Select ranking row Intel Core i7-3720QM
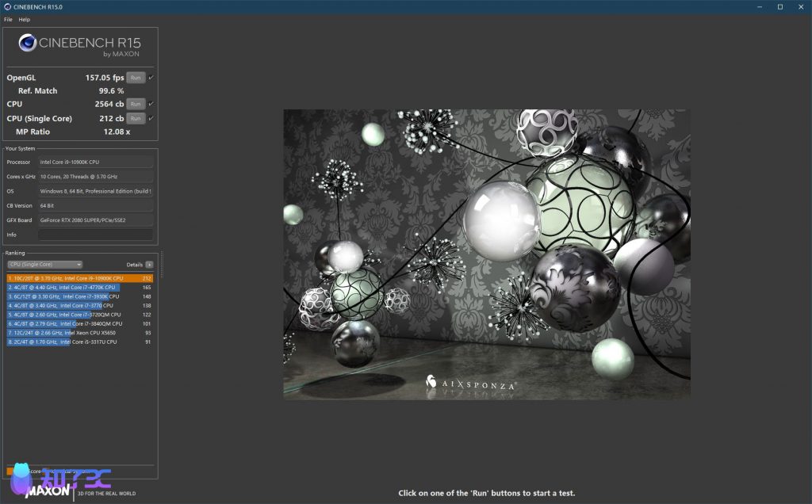 (x=80, y=315)
